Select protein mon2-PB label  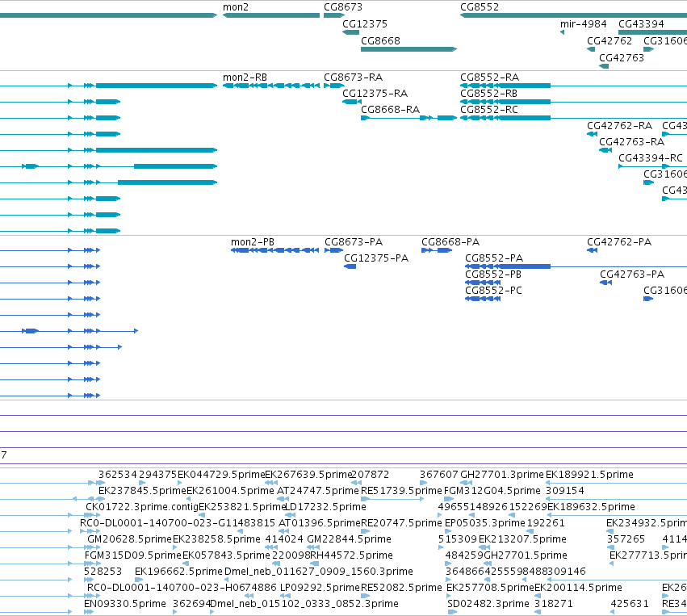(253, 242)
